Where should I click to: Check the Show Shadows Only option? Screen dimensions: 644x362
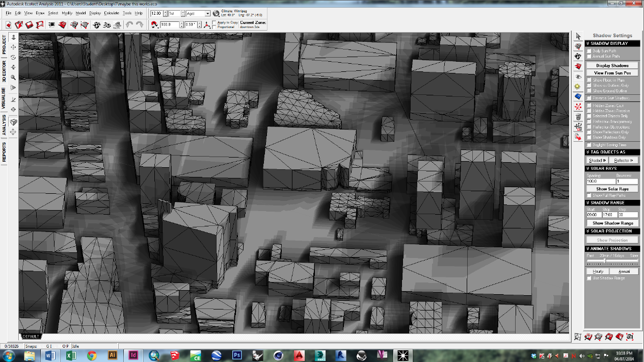click(589, 137)
